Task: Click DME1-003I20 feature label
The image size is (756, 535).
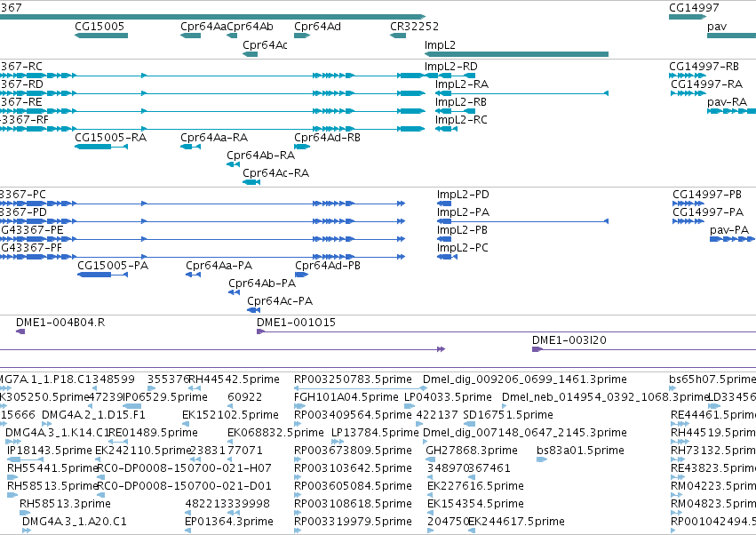Action: (x=569, y=340)
